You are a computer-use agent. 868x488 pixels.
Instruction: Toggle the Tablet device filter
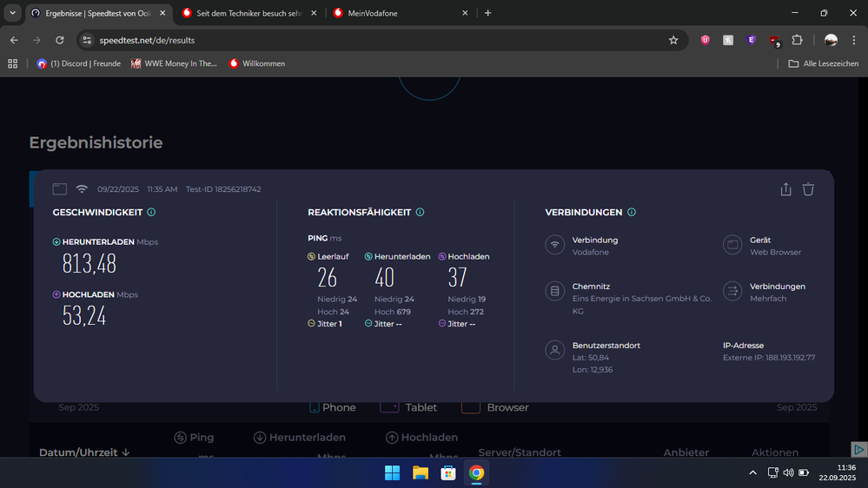tap(408, 407)
